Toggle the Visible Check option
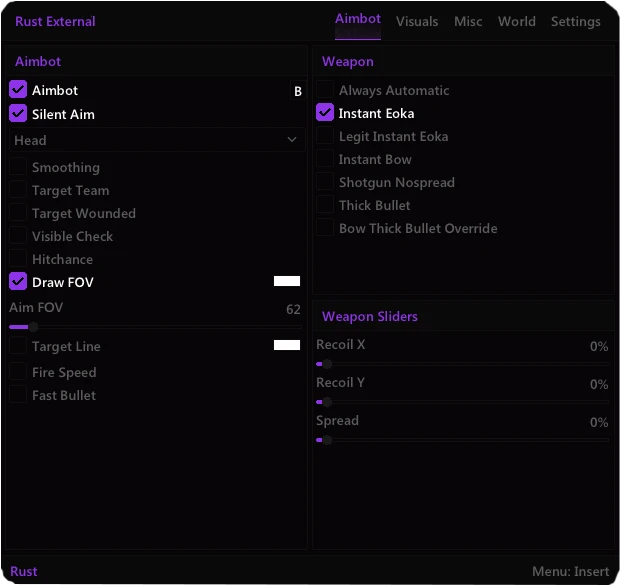Viewport: 620px width, 586px height. point(18,235)
